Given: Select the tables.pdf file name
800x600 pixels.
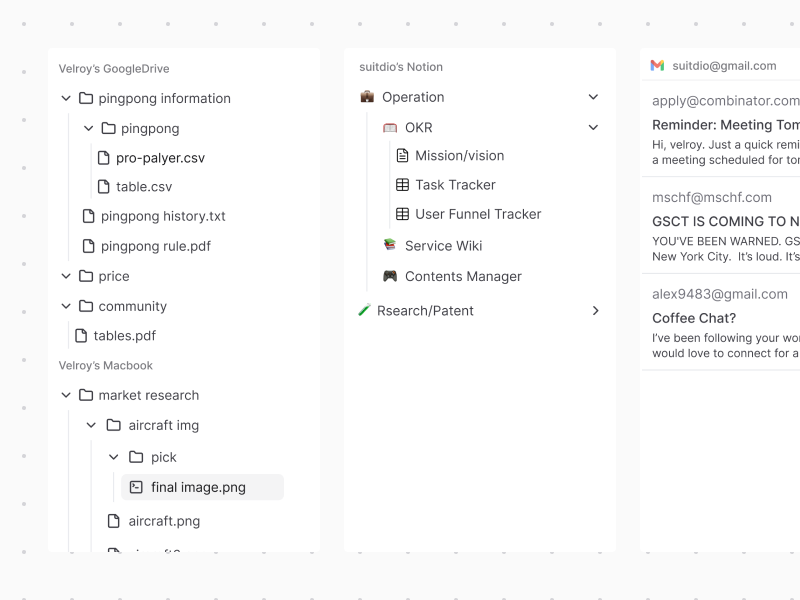Looking at the screenshot, I should point(124,336).
